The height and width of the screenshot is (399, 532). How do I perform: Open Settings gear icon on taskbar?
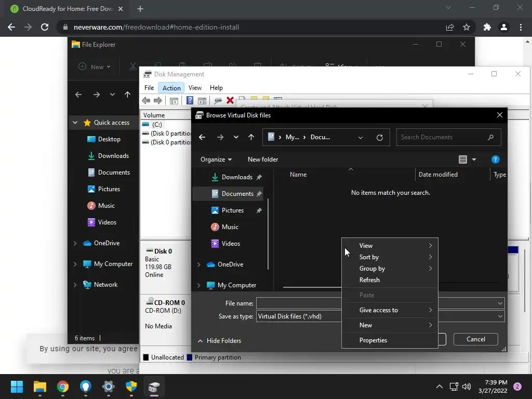(x=109, y=387)
